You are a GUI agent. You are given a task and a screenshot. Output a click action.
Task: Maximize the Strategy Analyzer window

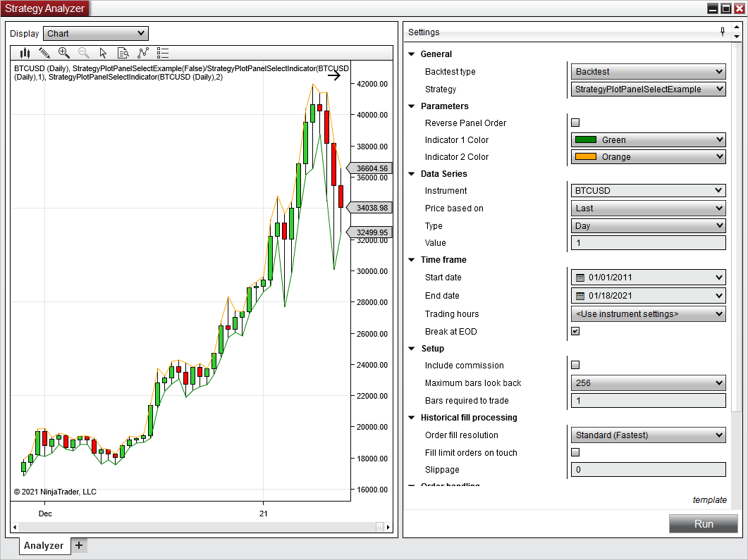[726, 8]
